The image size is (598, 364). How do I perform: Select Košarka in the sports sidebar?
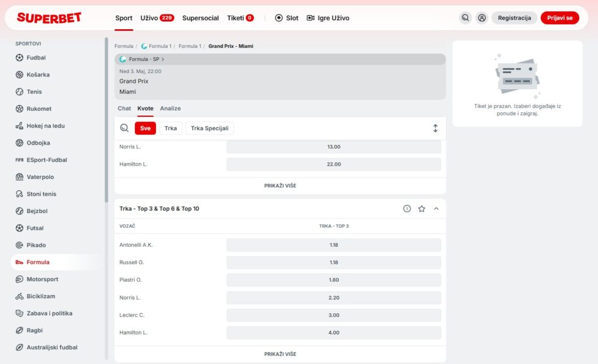click(37, 75)
